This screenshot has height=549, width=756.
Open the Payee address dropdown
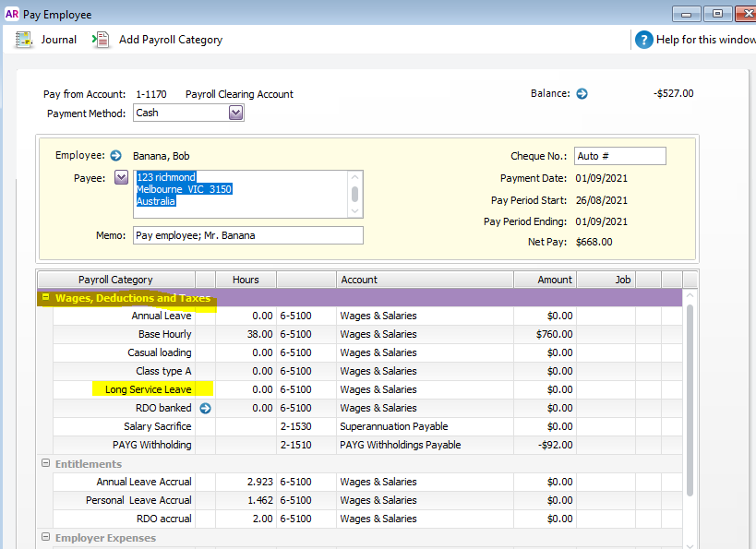click(x=121, y=177)
